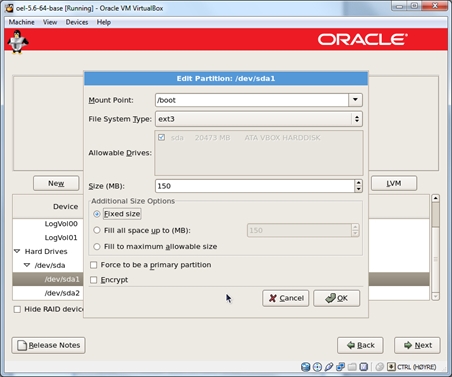Click the Release Notes button
Image resolution: width=452 pixels, height=377 pixels.
point(48,345)
